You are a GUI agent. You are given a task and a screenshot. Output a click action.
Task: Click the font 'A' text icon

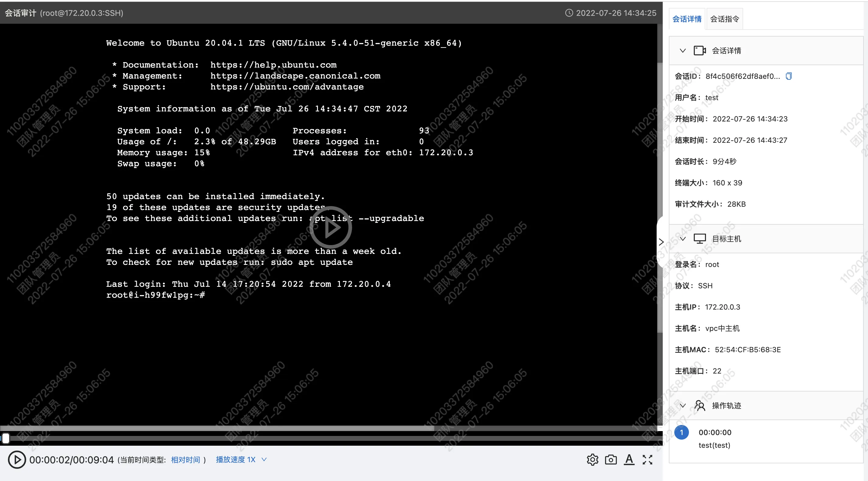tap(629, 460)
